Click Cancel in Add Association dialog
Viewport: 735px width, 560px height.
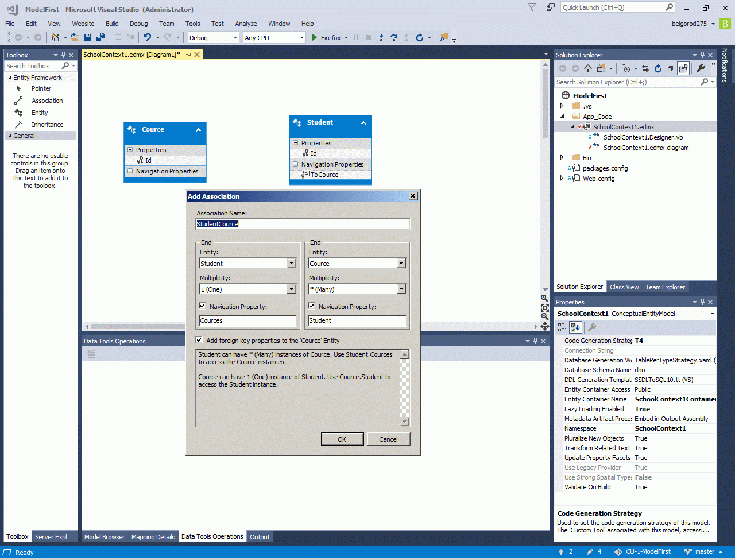tap(389, 439)
